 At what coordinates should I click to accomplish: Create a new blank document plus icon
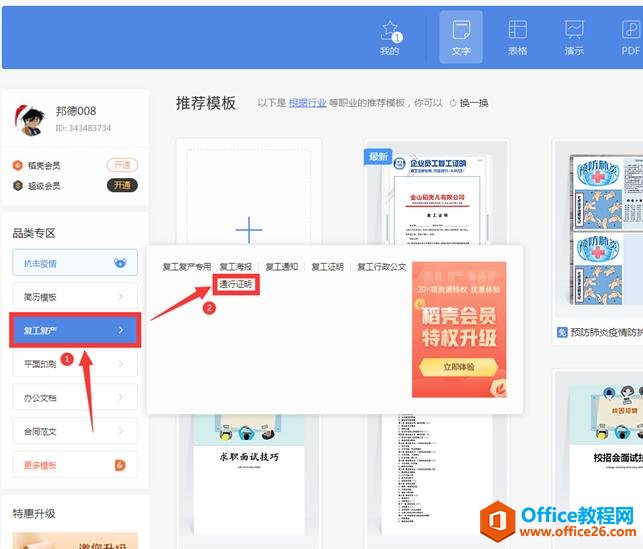click(x=249, y=229)
